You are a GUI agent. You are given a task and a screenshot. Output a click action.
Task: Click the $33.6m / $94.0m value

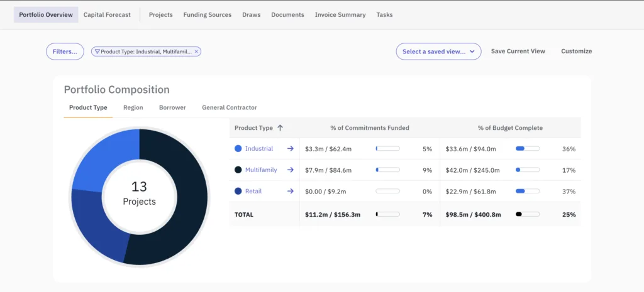[x=470, y=149]
